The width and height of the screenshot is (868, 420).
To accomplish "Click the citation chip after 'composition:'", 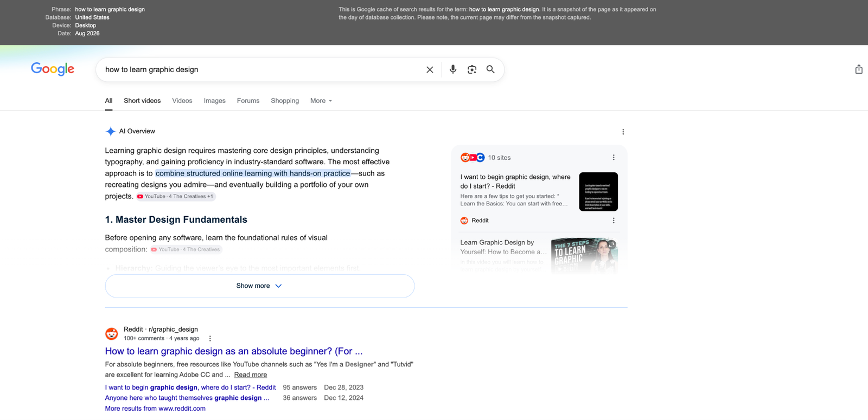I will click(186, 249).
